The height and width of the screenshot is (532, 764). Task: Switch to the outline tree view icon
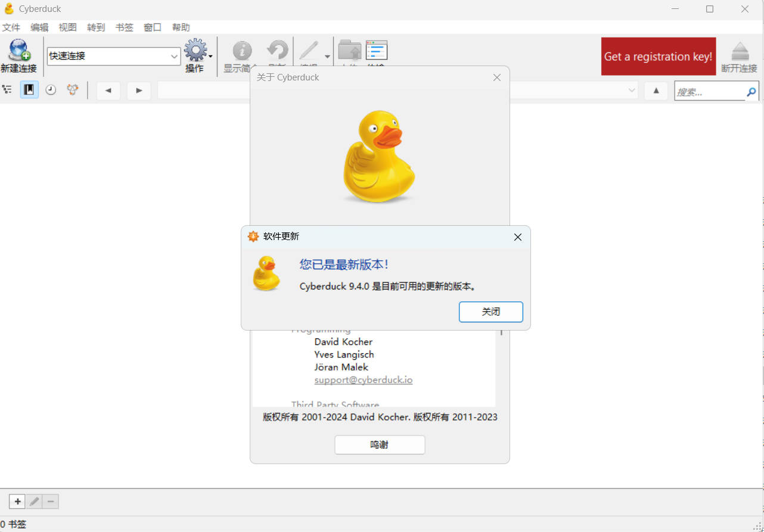click(x=7, y=89)
